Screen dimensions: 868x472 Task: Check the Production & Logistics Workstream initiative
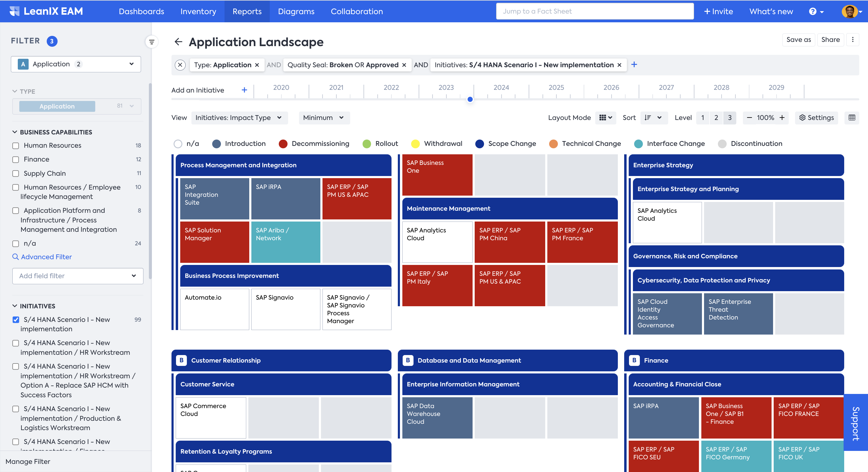15,409
